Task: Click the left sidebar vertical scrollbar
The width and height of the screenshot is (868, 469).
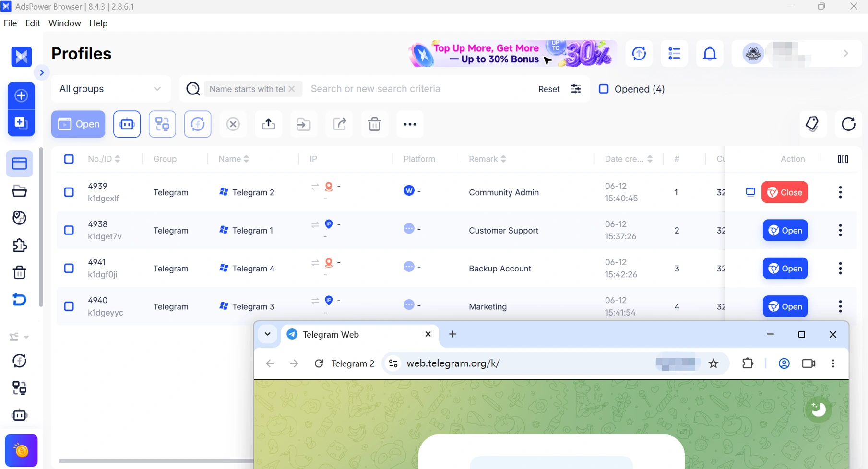Action: coord(41,226)
